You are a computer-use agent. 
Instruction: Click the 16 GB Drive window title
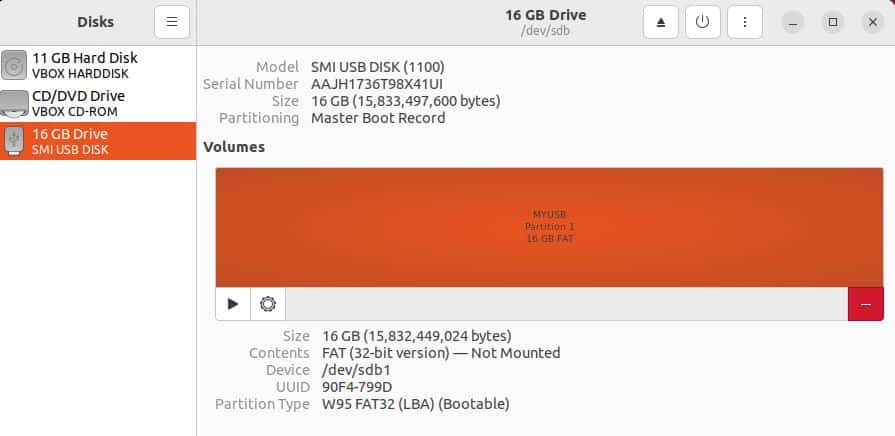(546, 15)
